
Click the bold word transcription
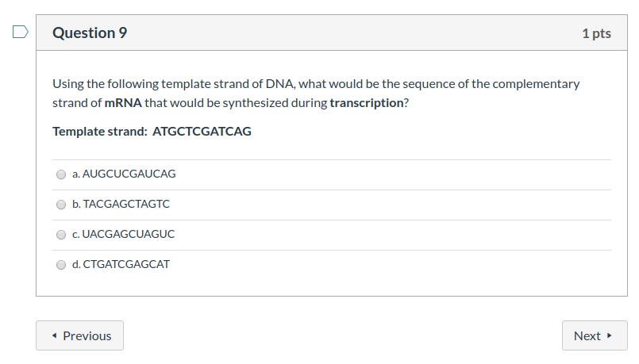point(367,103)
